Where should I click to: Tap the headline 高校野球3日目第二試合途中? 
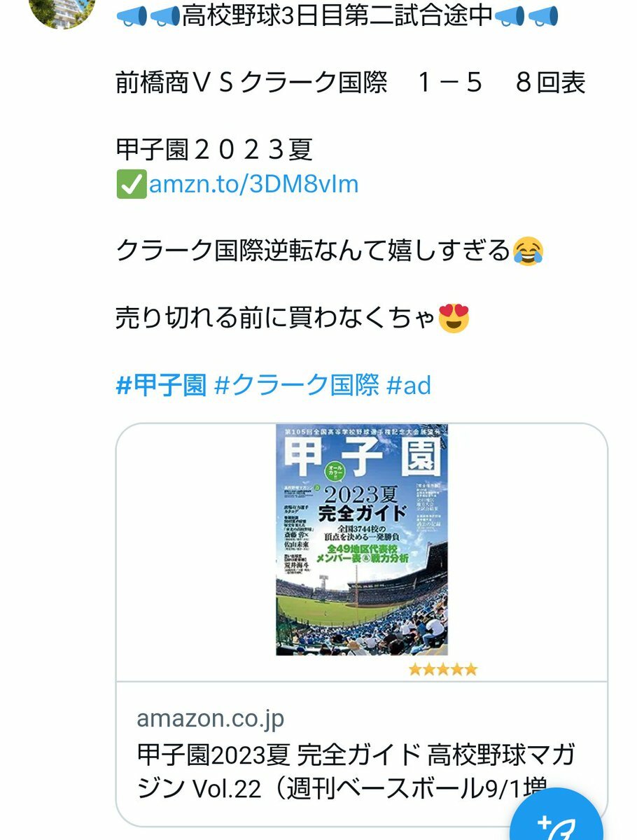(x=337, y=16)
